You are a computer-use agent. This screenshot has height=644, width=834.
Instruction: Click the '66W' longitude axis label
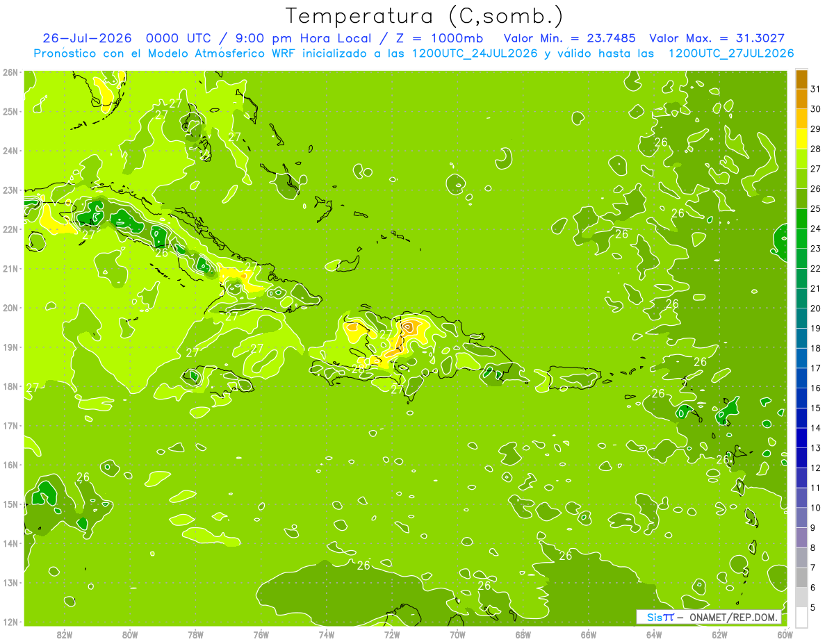click(589, 634)
